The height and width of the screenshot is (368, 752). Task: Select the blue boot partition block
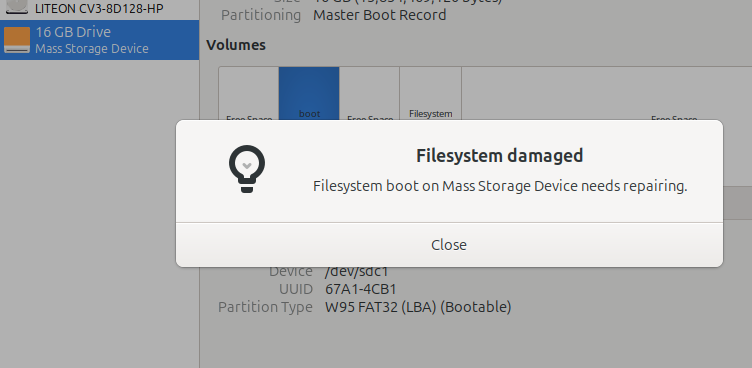(309, 94)
